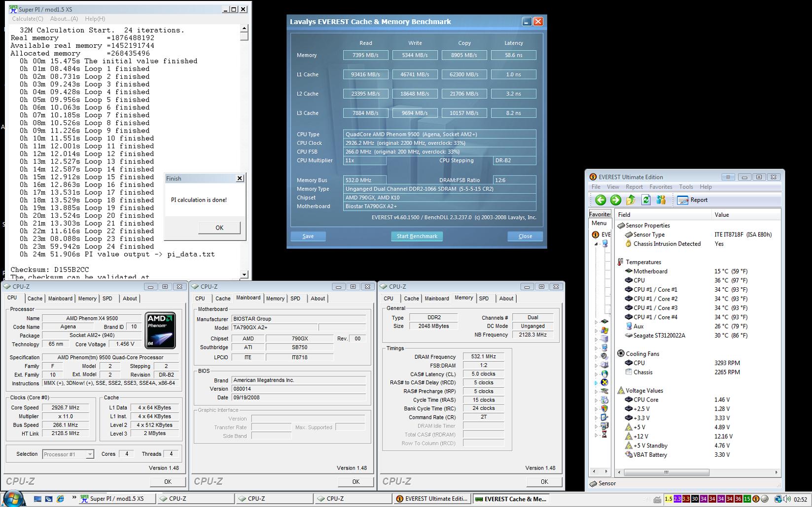Image resolution: width=812 pixels, height=507 pixels.
Task: Click the EVEREST list scroll right arrow
Action: [776, 472]
